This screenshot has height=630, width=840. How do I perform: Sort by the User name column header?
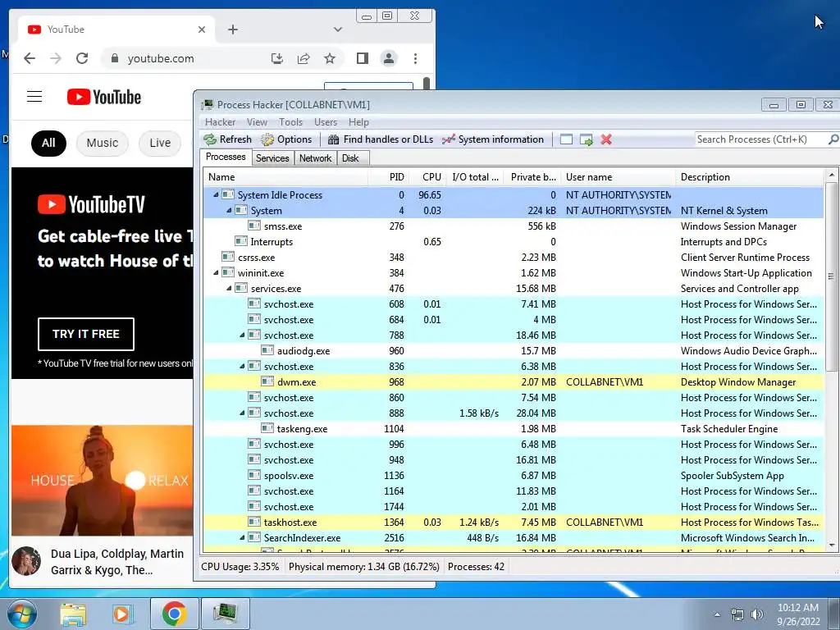pyautogui.click(x=619, y=177)
